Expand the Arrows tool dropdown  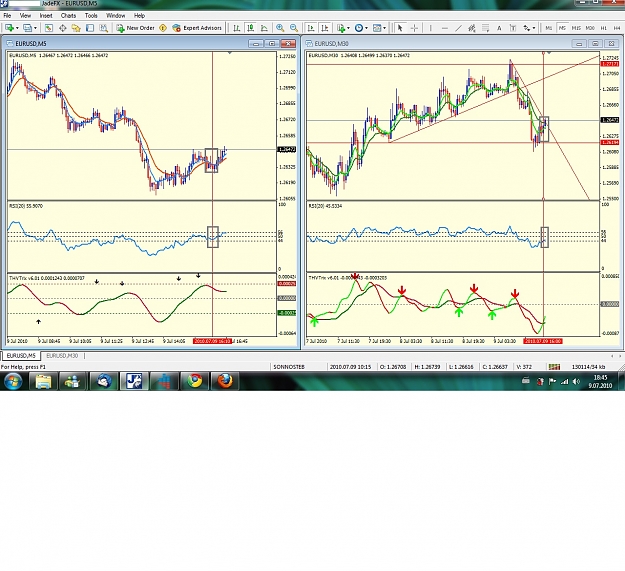(534, 28)
